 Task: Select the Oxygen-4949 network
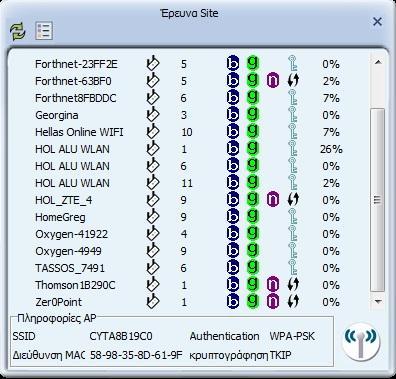(68, 251)
